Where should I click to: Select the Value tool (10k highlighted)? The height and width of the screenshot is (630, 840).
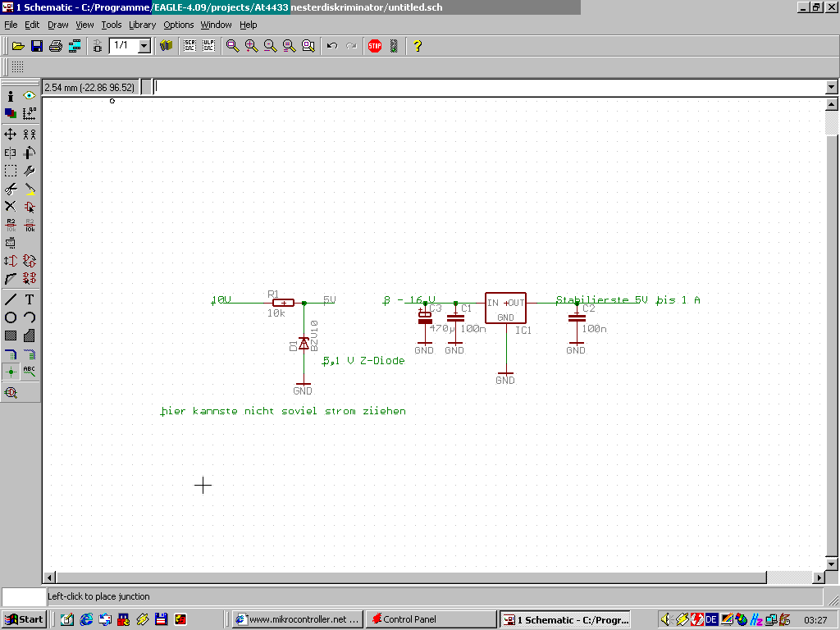(x=30, y=225)
